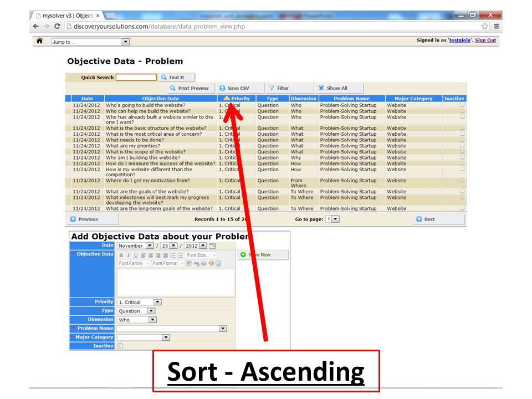Bold text in the Objective Data editor
This screenshot has width=532, height=399.
click(x=121, y=255)
